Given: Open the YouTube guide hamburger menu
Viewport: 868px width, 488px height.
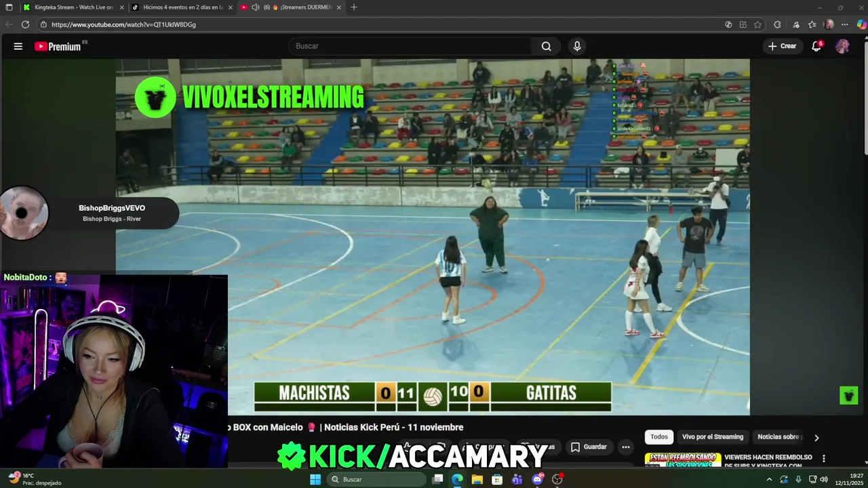Looking at the screenshot, I should (x=18, y=46).
